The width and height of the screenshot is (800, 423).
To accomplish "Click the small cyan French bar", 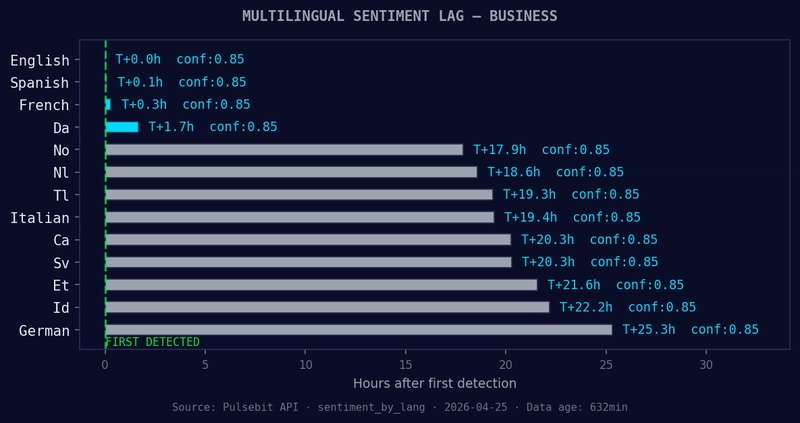I will click(x=108, y=105).
